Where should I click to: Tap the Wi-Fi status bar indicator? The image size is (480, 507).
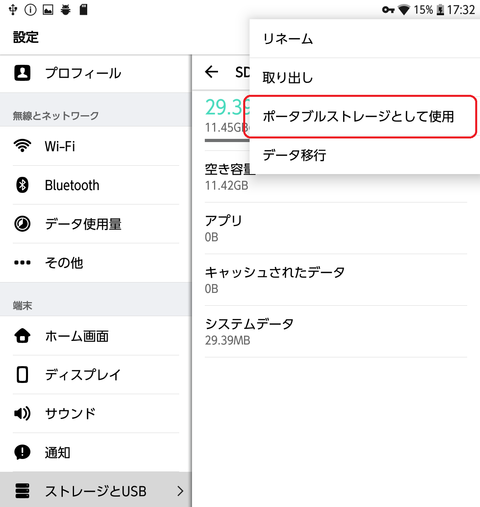point(404,10)
